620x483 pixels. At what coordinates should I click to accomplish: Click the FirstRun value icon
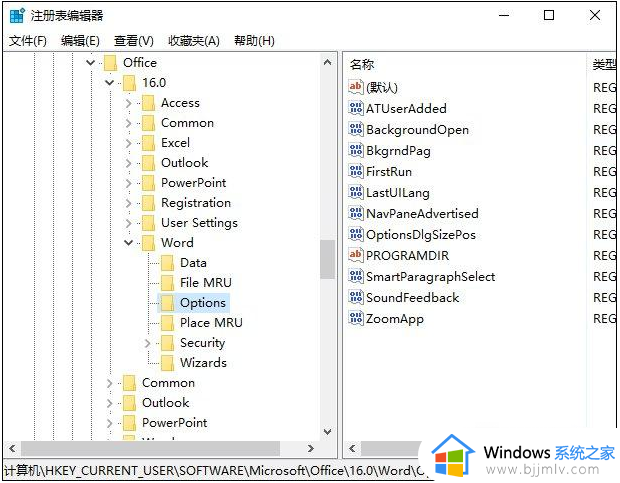pos(355,171)
